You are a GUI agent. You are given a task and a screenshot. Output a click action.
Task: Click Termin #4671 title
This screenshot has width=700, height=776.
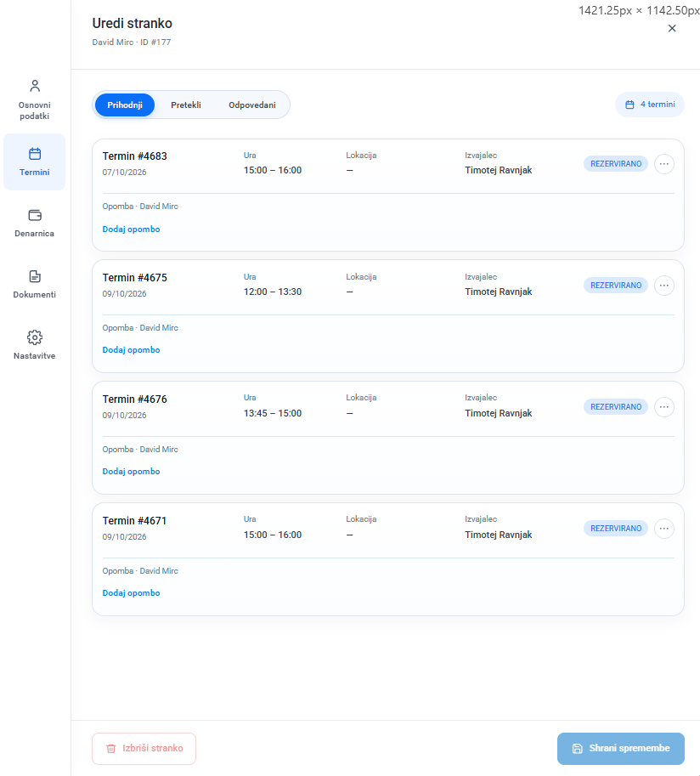[x=134, y=521]
